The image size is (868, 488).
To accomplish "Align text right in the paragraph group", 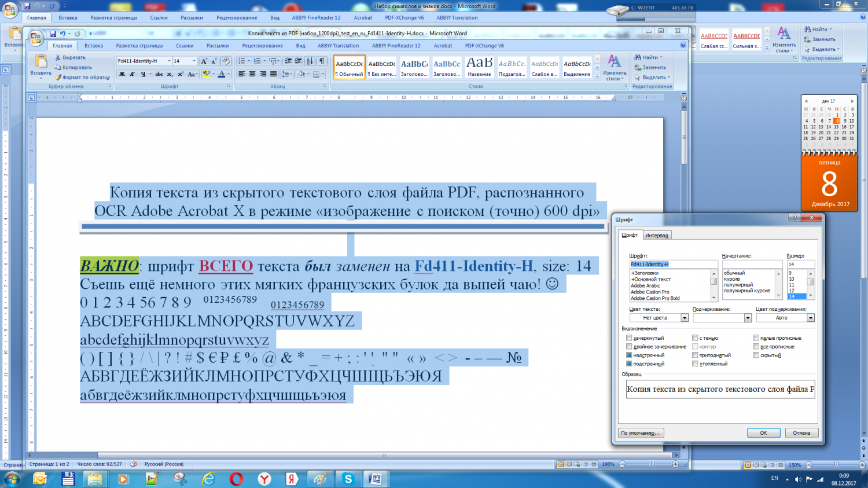I will click(263, 74).
